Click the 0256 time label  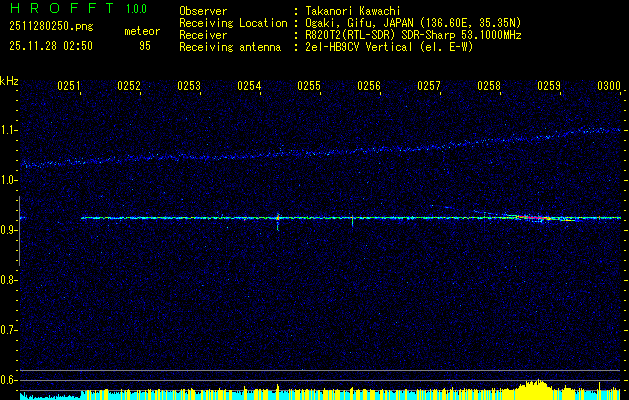tap(369, 87)
